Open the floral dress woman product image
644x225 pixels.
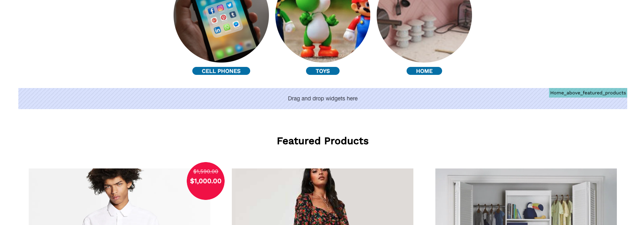pos(322,197)
